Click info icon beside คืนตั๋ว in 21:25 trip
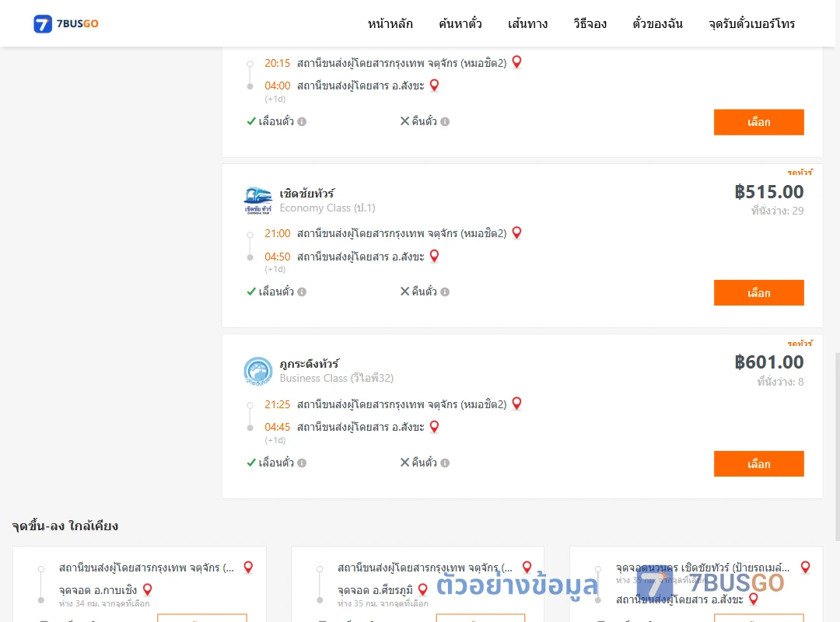 tap(445, 463)
